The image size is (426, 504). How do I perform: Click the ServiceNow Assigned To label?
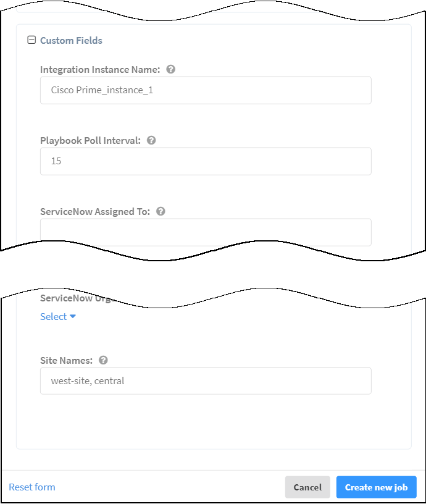point(95,212)
